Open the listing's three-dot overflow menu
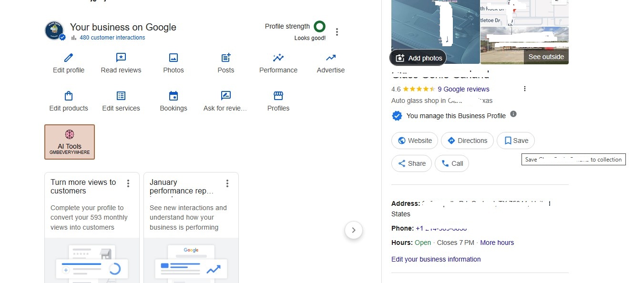The width and height of the screenshot is (644, 283). 524,88
